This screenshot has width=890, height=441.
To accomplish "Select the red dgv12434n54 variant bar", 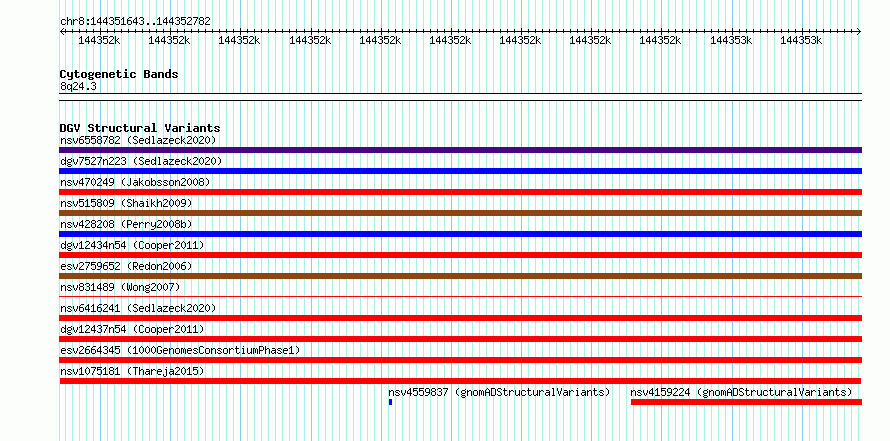I will tap(460, 255).
